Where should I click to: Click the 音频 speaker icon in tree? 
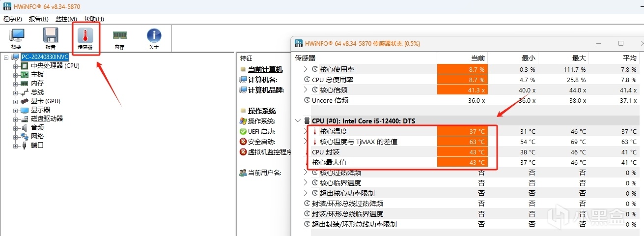(x=25, y=127)
